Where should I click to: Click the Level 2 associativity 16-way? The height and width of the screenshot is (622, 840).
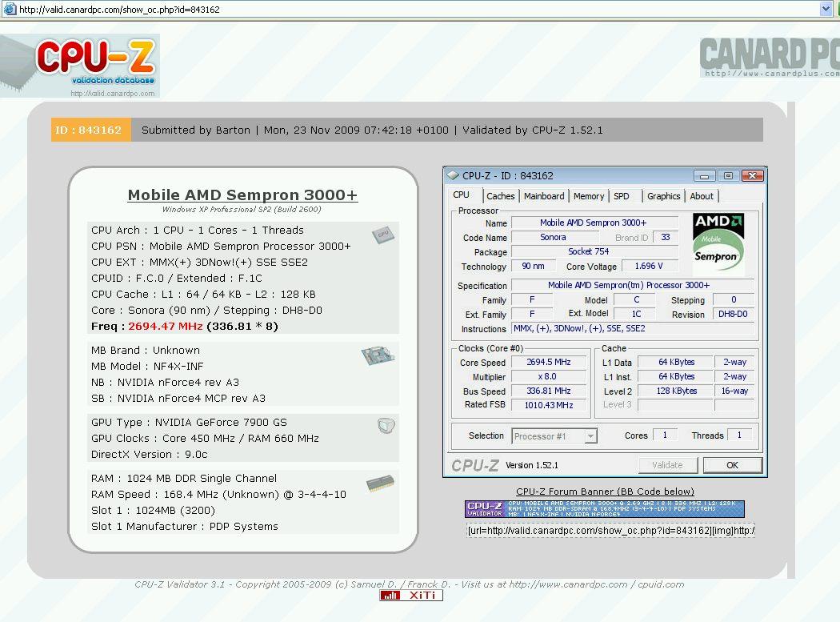[x=734, y=391]
